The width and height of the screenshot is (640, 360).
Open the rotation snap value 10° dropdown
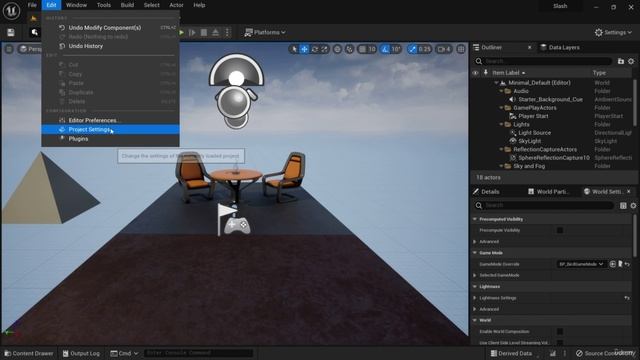396,49
